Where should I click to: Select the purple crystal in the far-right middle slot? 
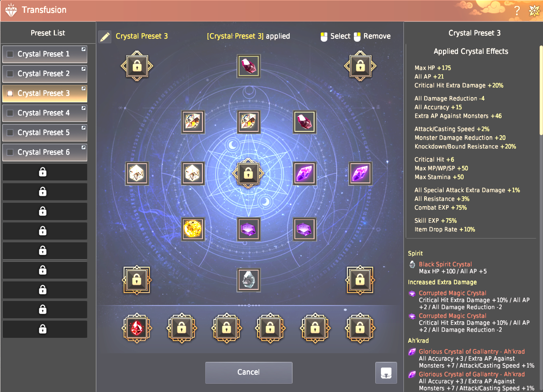[360, 173]
